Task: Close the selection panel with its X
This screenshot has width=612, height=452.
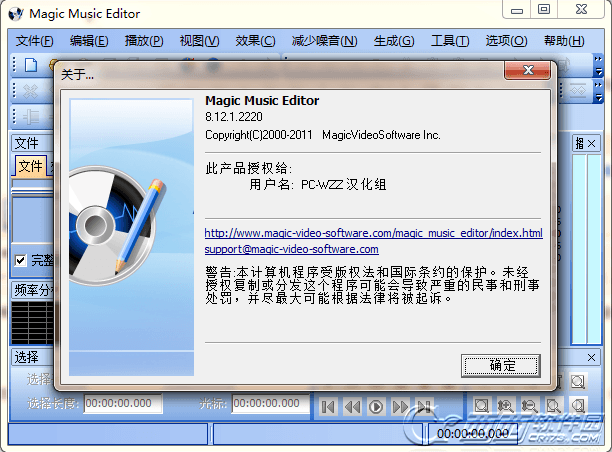Action: [x=591, y=357]
